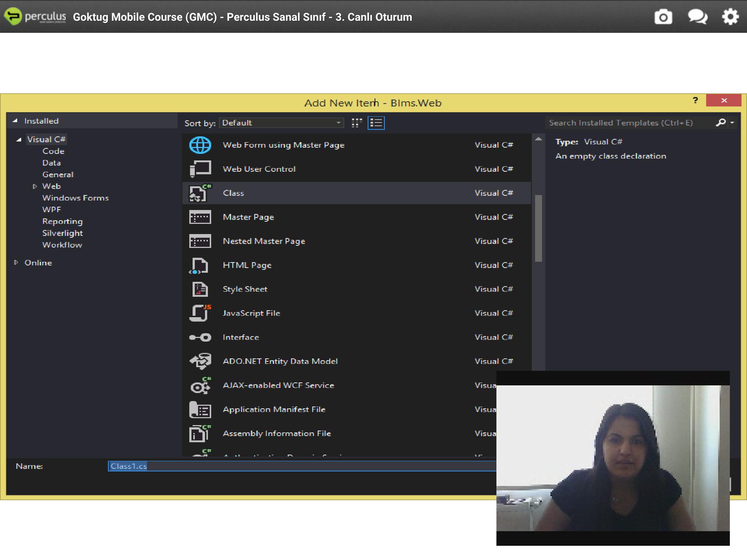
Task: Select the Silverlight category
Action: (62, 233)
